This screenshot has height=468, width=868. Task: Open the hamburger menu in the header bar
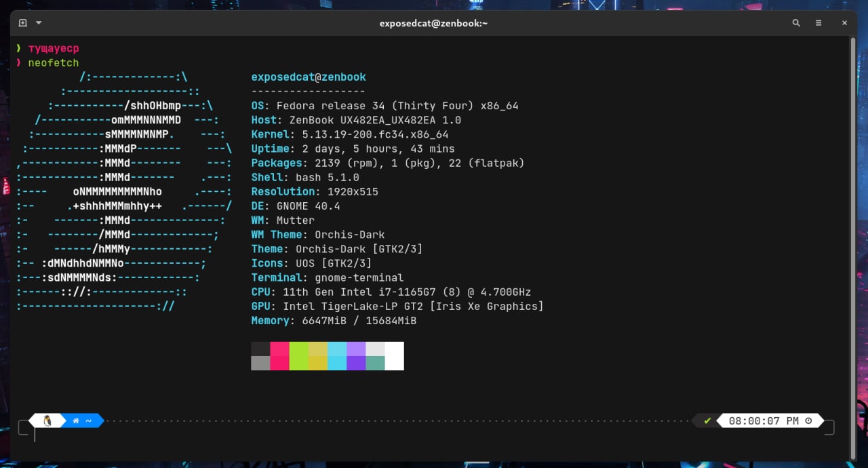pos(818,23)
